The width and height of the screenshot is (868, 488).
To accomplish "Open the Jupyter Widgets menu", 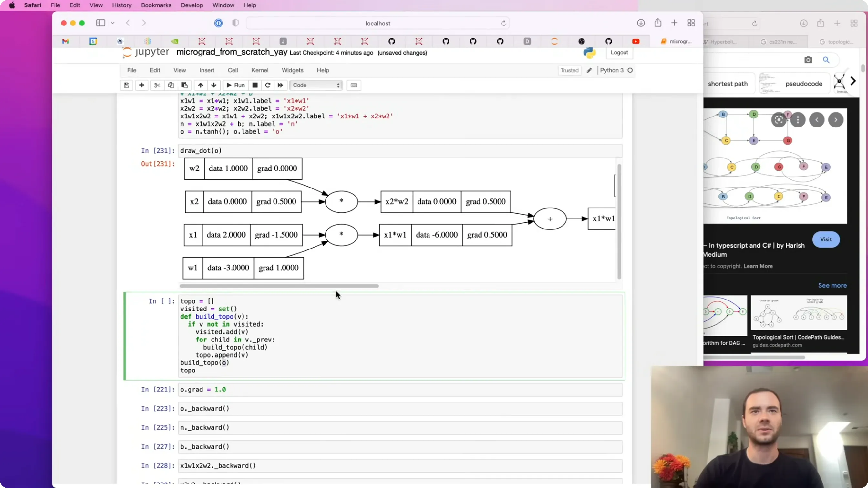I will [x=292, y=70].
